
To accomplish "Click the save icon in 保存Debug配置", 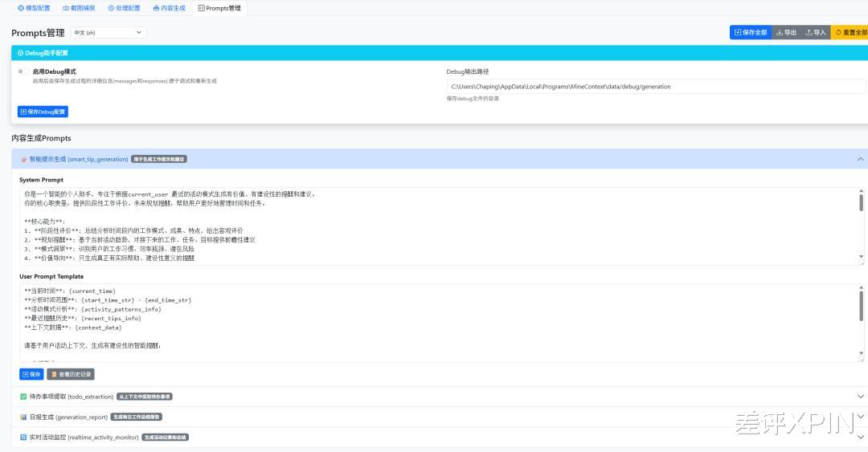I will click(x=23, y=112).
